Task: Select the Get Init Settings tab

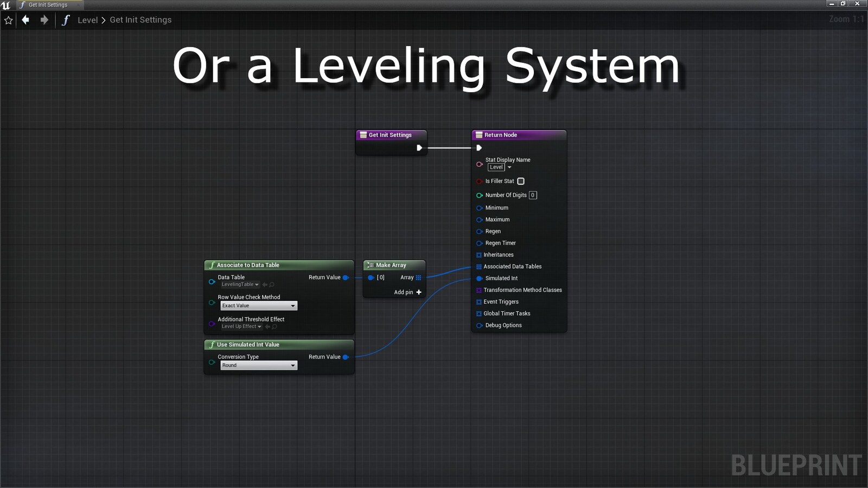Action: (x=48, y=5)
